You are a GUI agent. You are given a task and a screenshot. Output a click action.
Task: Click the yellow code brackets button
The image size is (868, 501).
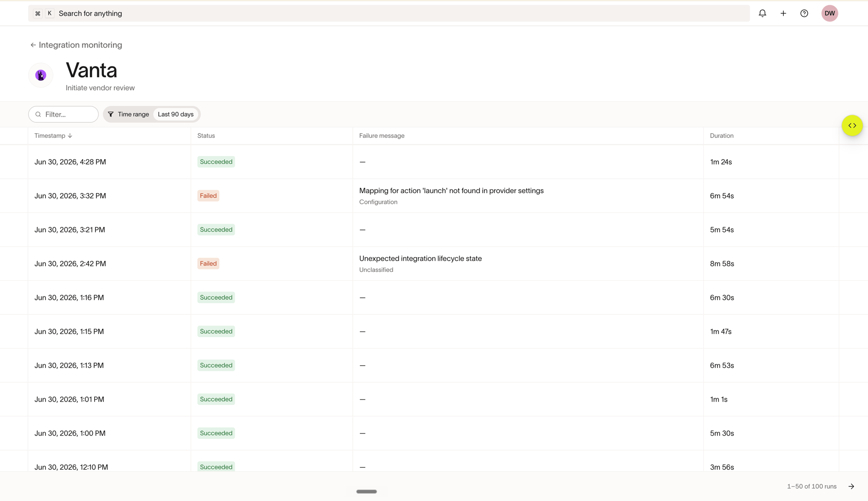point(852,125)
